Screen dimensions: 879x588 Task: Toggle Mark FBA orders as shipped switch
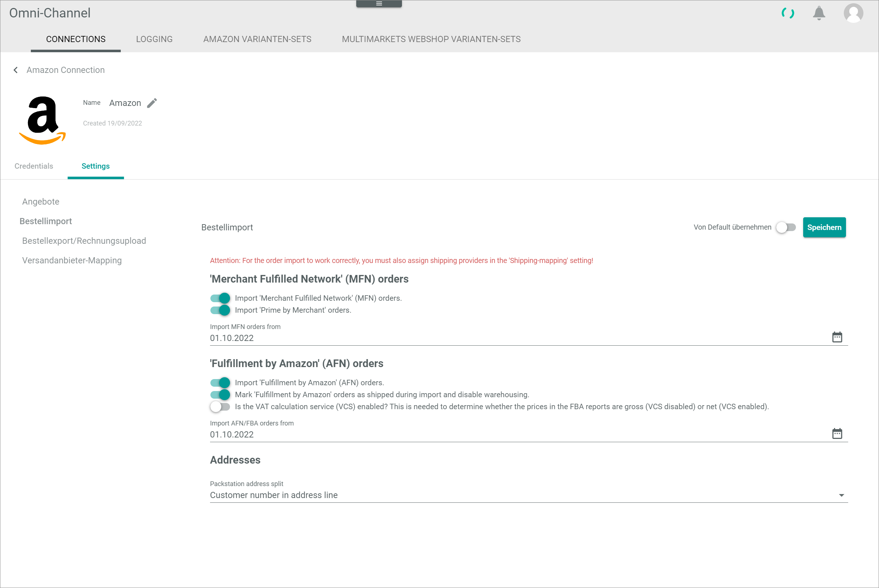pos(220,395)
